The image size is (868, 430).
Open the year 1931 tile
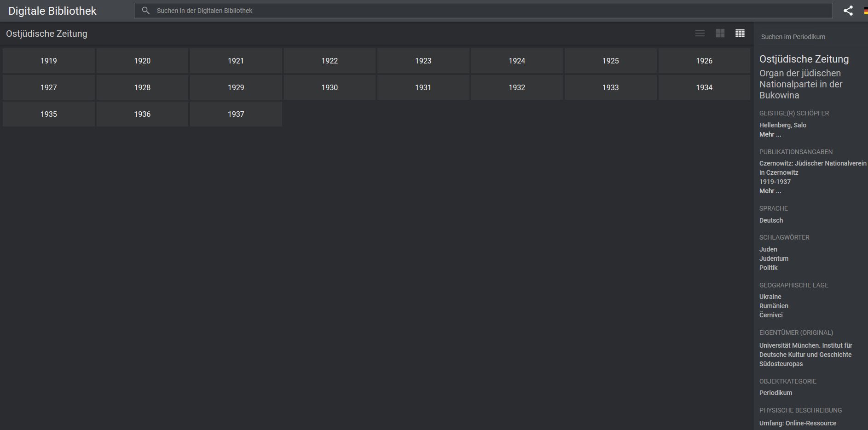point(423,87)
